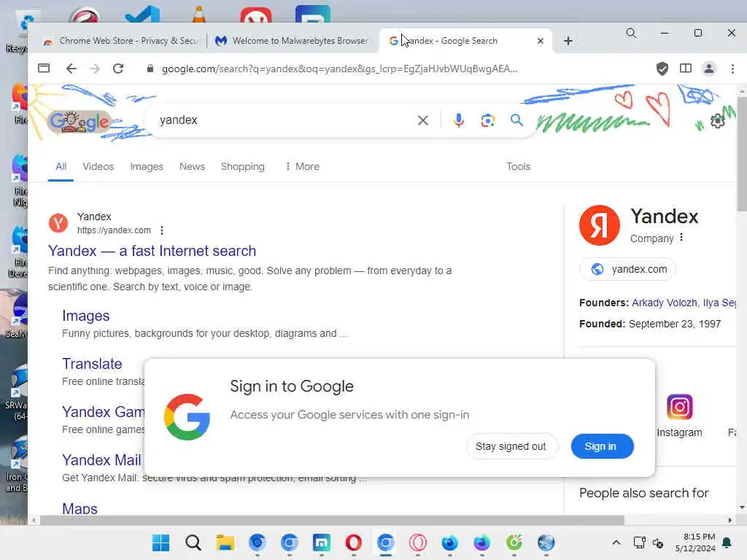Select the Images results tab

[147, 166]
